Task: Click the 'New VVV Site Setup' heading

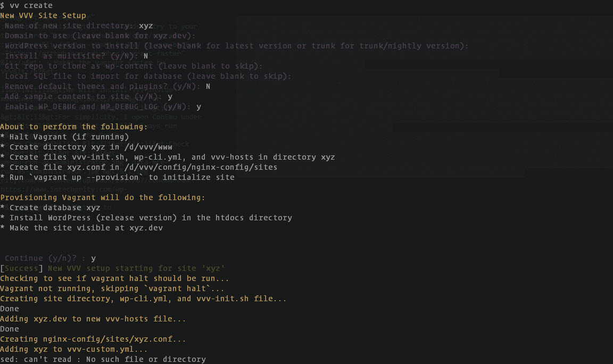Action: point(43,15)
